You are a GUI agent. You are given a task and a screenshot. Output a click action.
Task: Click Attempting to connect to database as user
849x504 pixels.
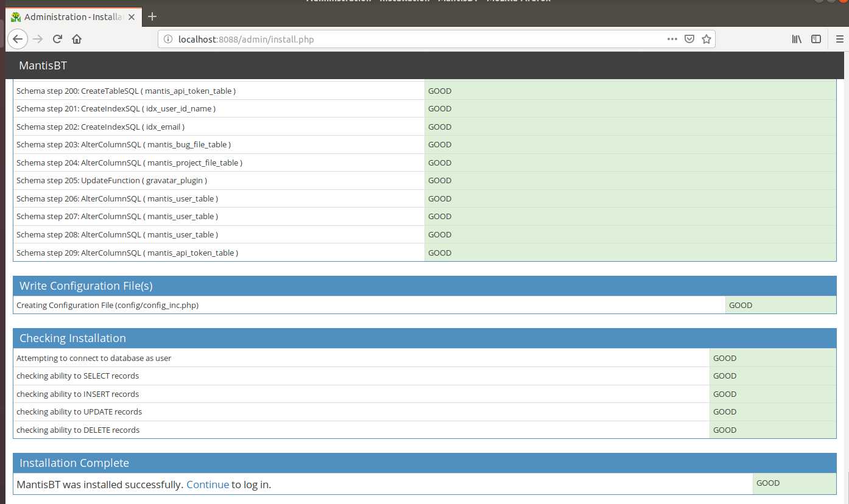(94, 358)
